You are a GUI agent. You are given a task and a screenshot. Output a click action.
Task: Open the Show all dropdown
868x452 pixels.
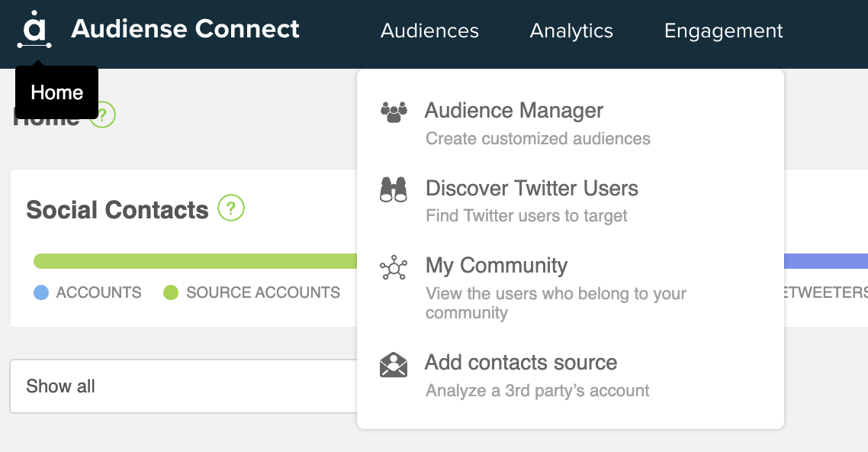point(184,386)
